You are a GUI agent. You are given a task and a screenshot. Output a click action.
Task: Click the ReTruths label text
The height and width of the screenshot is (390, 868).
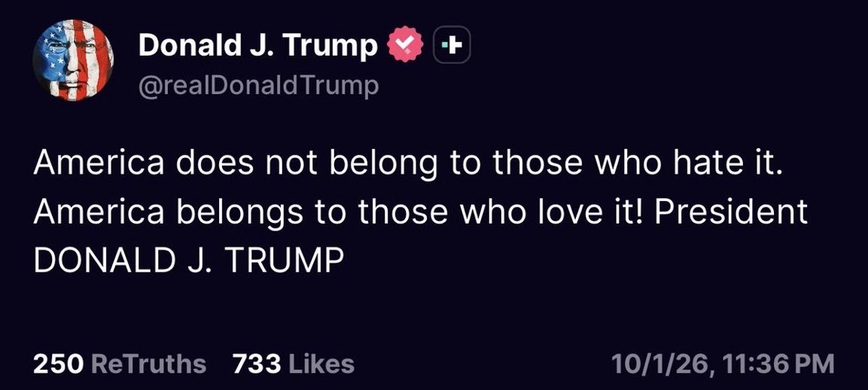coord(148,364)
